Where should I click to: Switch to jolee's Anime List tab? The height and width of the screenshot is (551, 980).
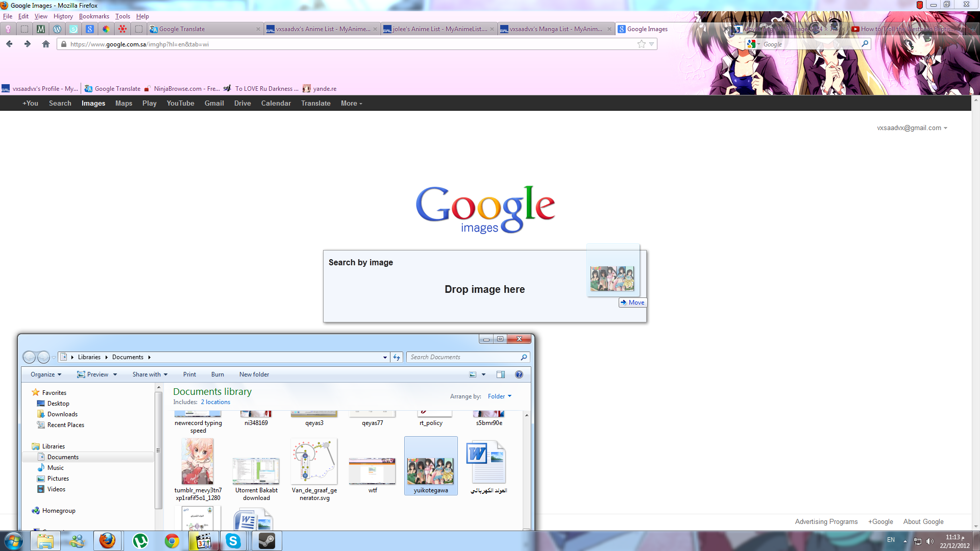pos(439,29)
